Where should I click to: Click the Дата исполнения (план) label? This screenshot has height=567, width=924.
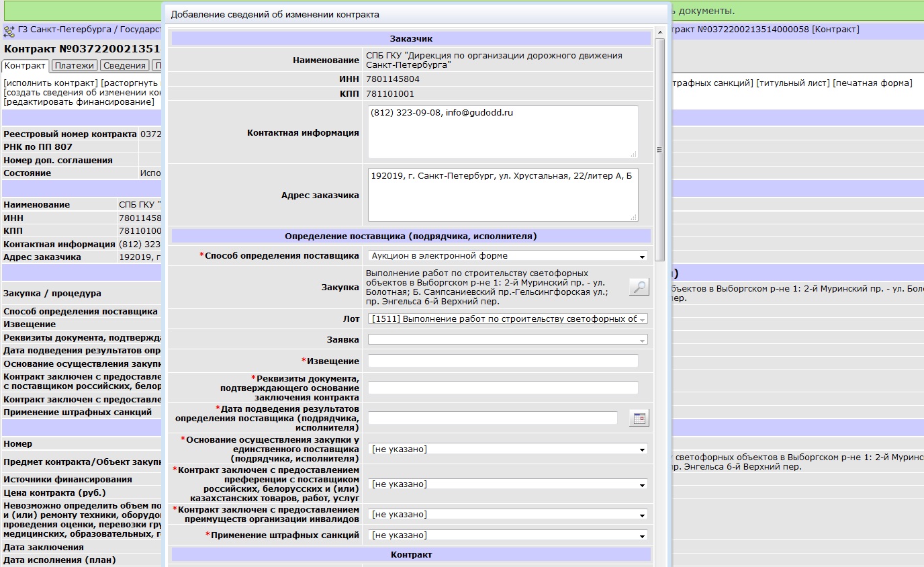[x=60, y=560]
